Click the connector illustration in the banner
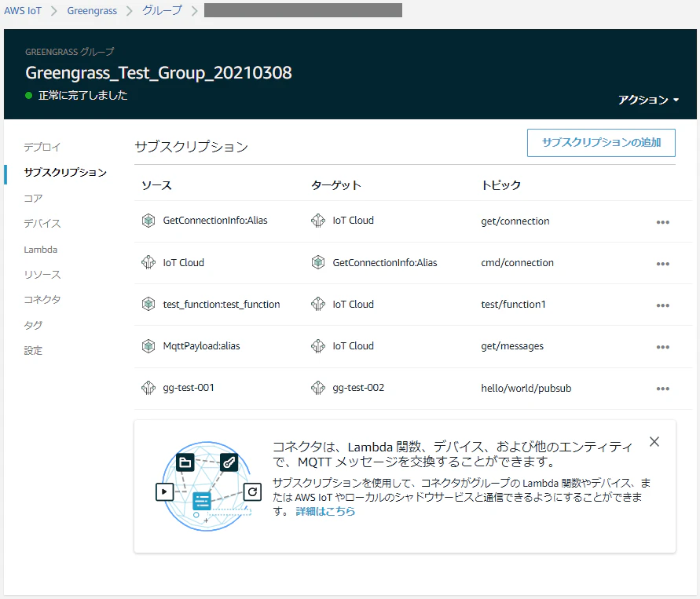This screenshot has width=700, height=599. point(208,486)
